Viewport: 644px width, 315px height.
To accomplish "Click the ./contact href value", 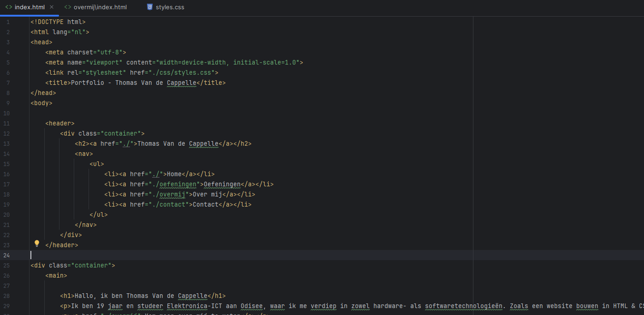I will coord(169,204).
